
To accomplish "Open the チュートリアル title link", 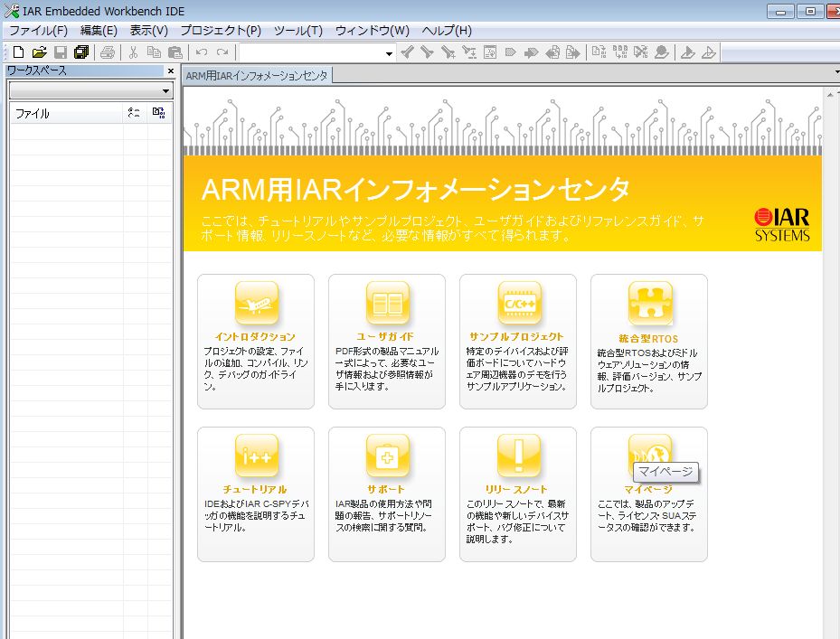I will point(255,489).
